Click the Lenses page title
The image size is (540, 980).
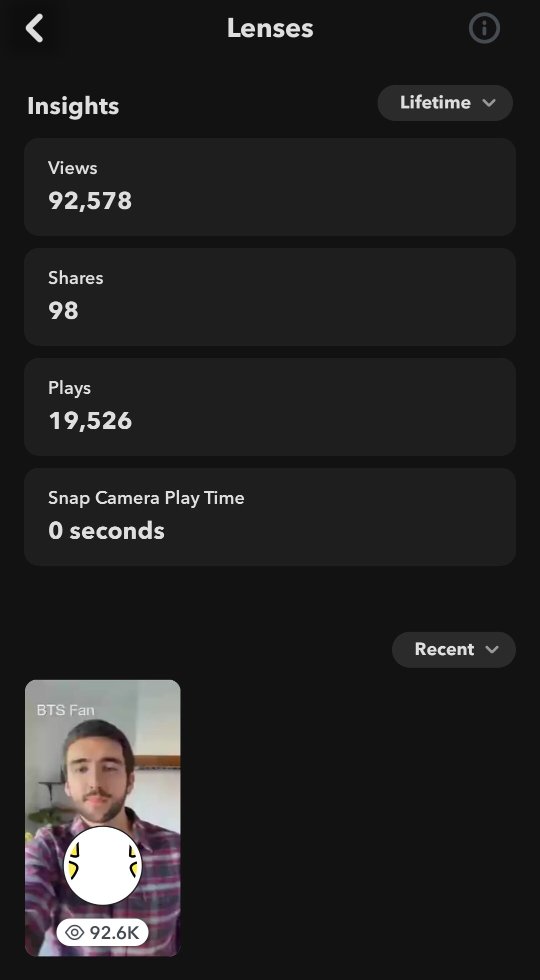coord(270,28)
